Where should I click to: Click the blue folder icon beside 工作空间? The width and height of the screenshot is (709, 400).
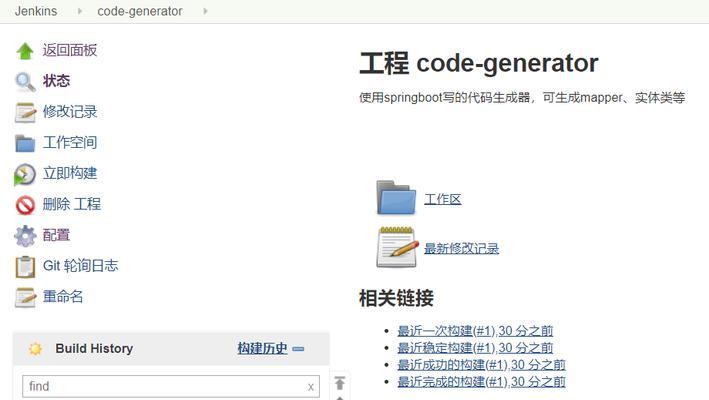[25, 143]
